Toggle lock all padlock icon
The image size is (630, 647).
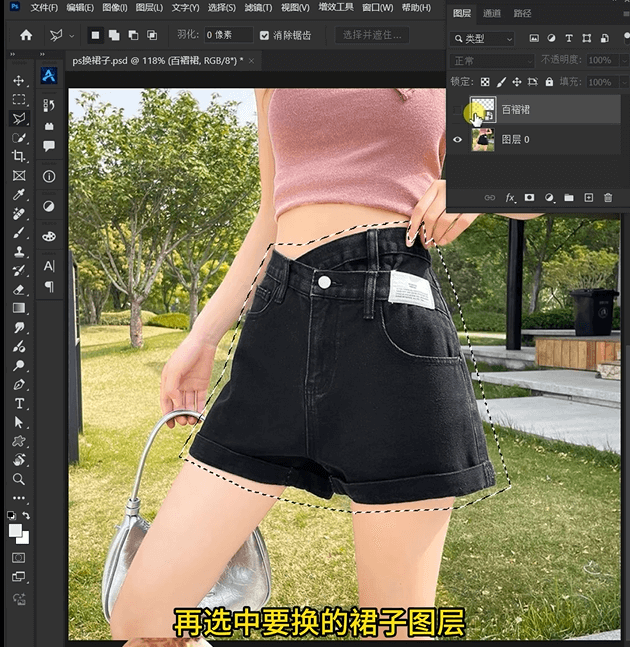(549, 82)
